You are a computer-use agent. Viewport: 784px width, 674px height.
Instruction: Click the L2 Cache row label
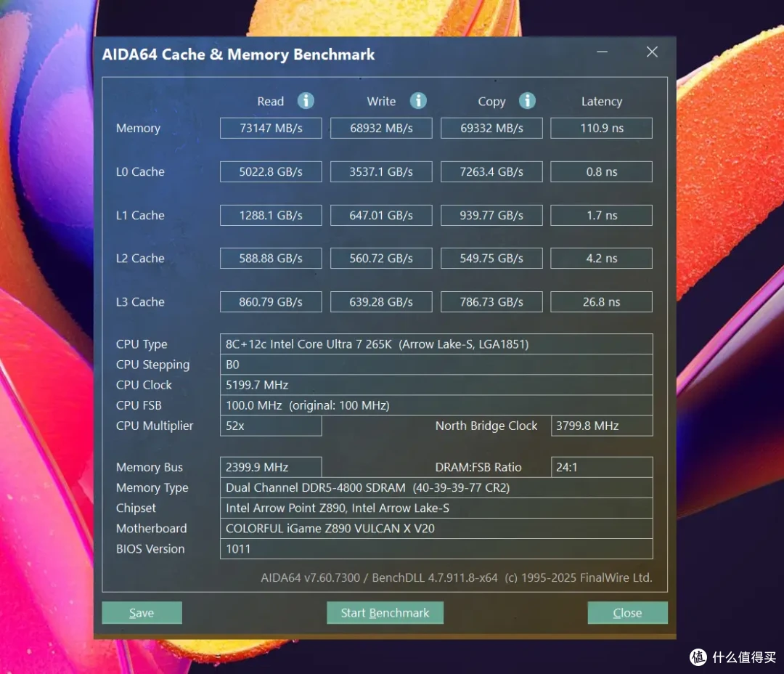(x=141, y=258)
